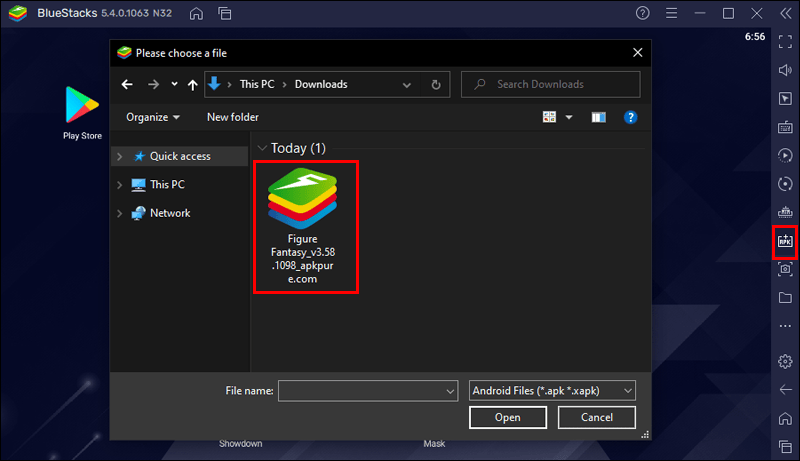The image size is (800, 461).
Task: Click the Open button
Action: (508, 417)
